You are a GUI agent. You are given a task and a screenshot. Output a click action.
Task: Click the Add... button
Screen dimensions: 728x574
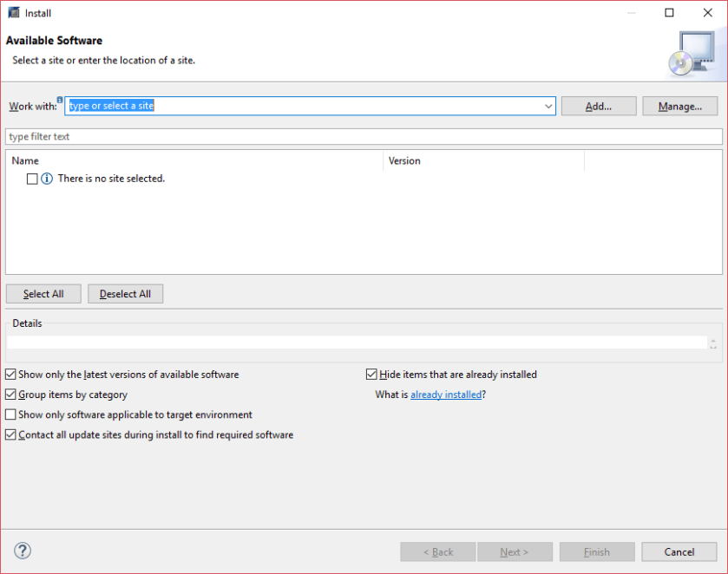(599, 106)
